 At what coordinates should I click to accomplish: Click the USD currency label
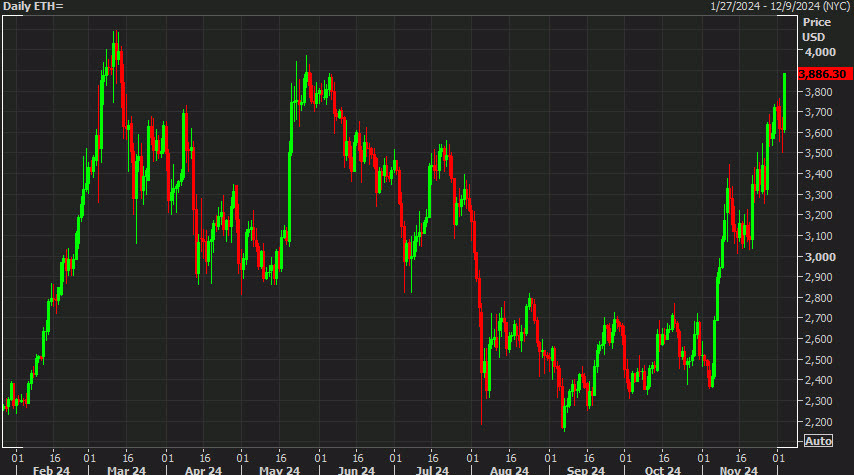(814, 36)
